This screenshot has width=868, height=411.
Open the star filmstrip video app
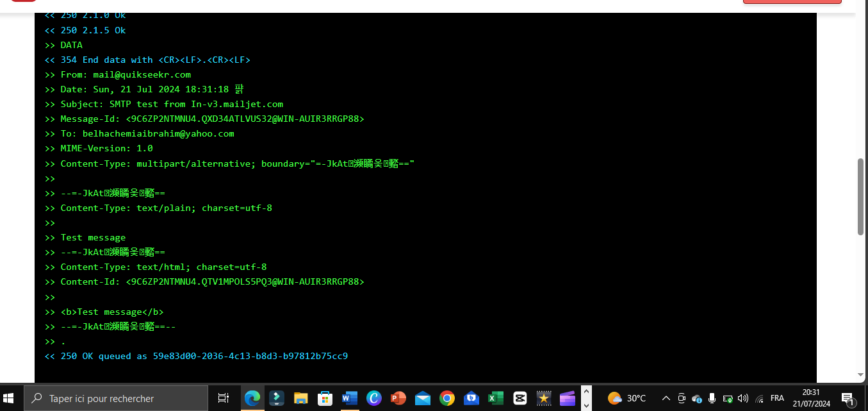pos(544,398)
